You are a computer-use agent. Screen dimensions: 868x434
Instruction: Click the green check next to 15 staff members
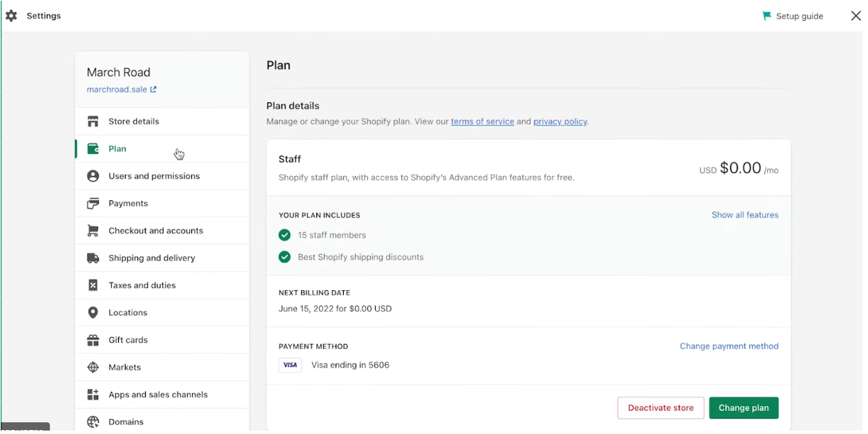tap(284, 235)
